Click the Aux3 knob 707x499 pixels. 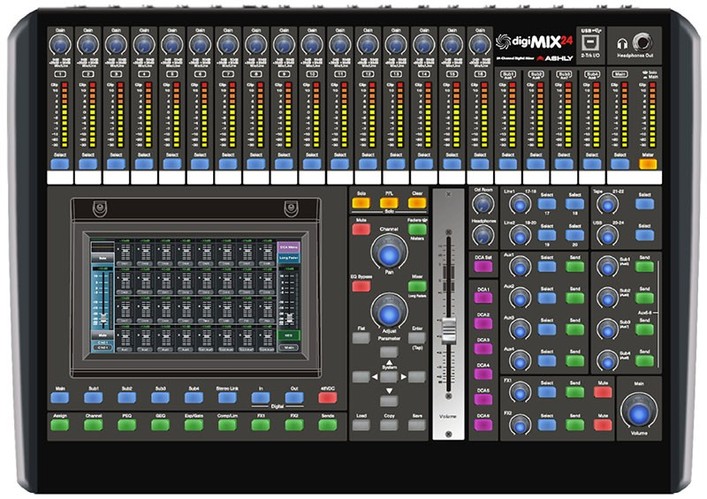pos(520,330)
